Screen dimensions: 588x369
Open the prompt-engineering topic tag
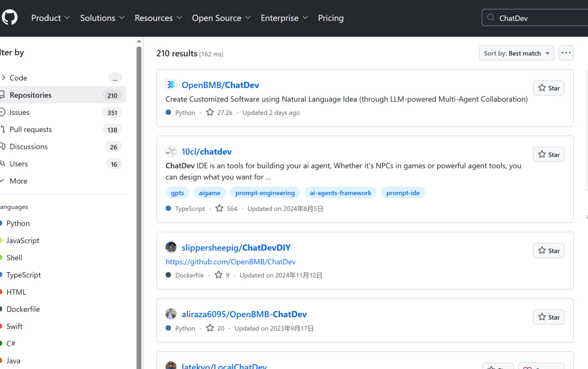pyautogui.click(x=265, y=193)
